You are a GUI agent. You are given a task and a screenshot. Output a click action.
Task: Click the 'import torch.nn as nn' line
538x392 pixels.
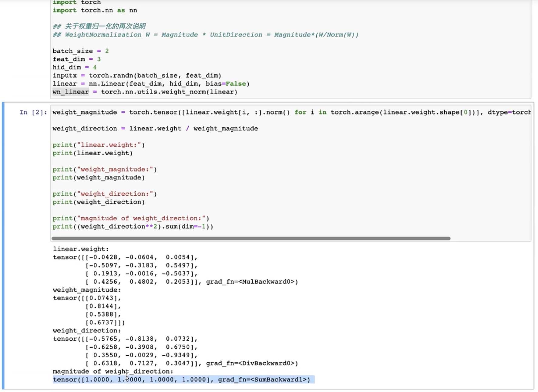pos(95,10)
